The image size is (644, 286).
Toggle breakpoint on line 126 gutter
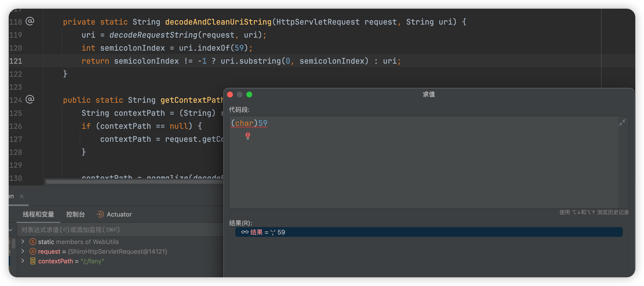coord(15,126)
